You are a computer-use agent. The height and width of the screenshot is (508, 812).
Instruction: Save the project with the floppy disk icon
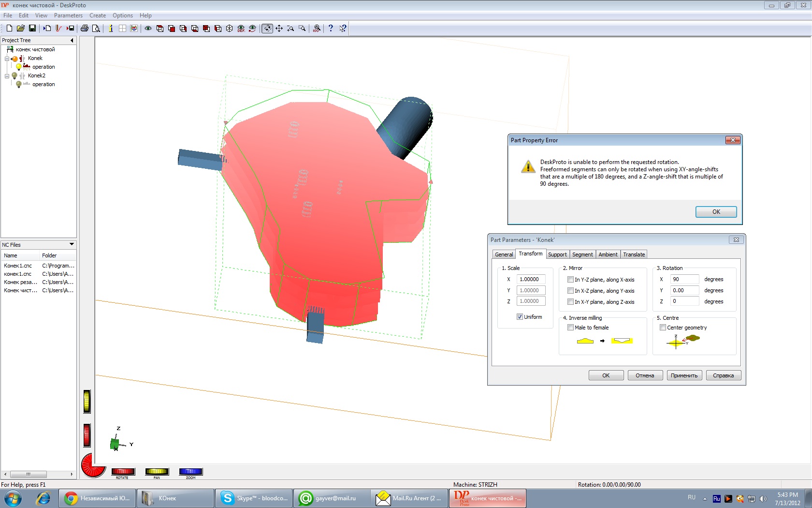pos(32,29)
